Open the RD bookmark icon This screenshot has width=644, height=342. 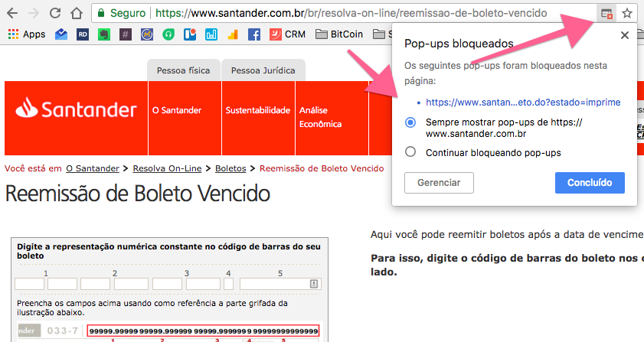(83, 34)
